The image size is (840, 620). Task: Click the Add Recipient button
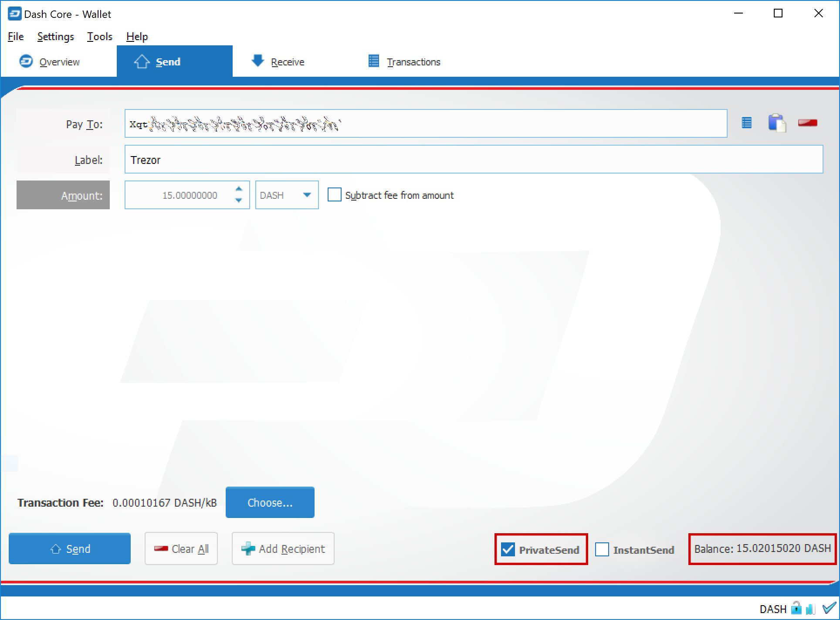point(283,548)
